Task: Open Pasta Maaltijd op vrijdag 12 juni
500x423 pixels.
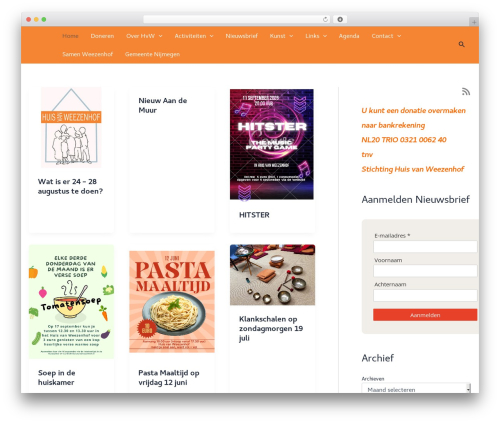Action: click(x=169, y=378)
